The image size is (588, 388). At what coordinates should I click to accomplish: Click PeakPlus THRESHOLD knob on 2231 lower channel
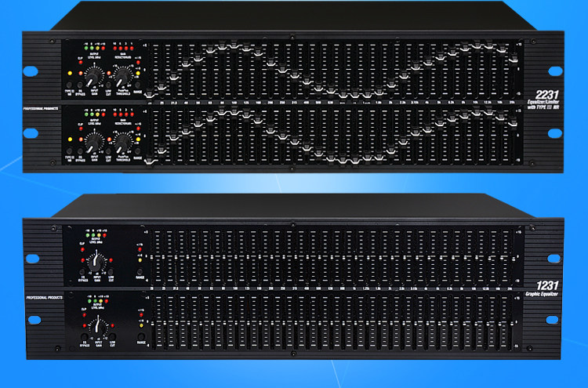pos(123,143)
